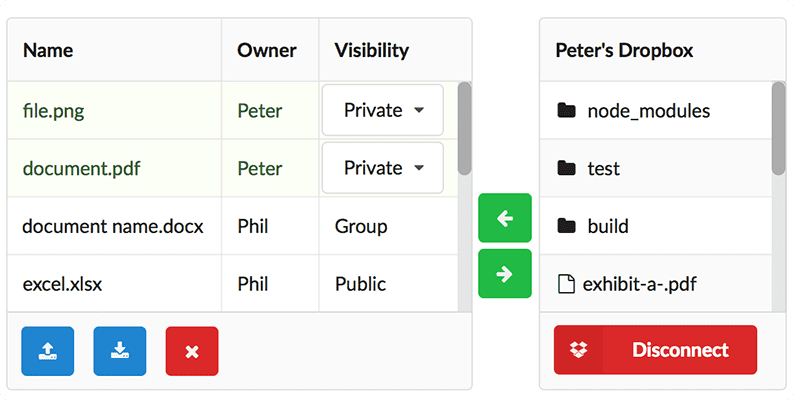Click the blue upload icon button
Viewport: 793px width, 400px height.
(47, 351)
